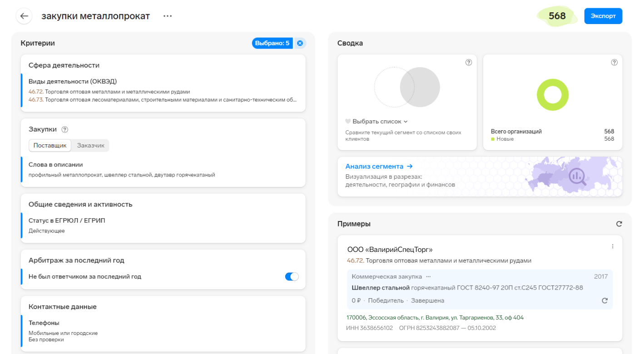
Task: Click the Контактные данные heading
Action: pos(63,307)
